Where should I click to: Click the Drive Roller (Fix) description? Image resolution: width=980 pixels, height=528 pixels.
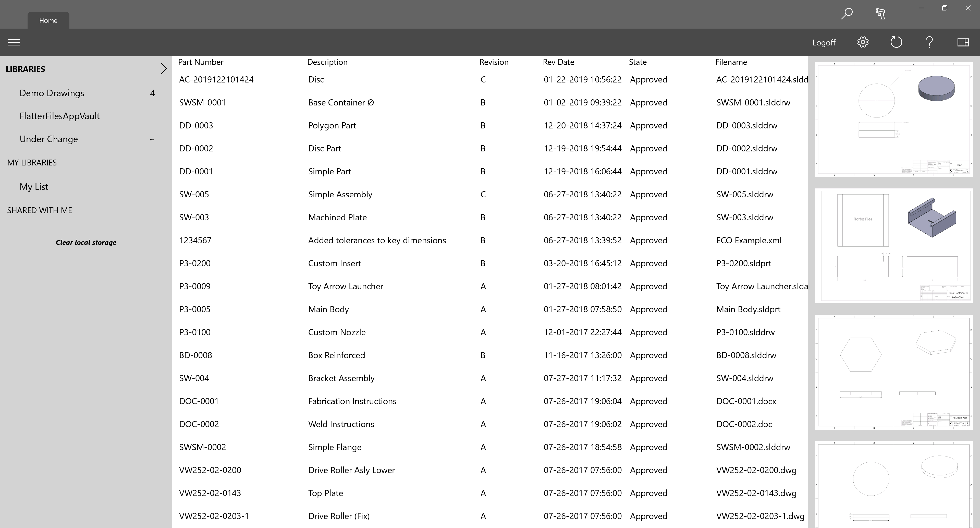[339, 516]
